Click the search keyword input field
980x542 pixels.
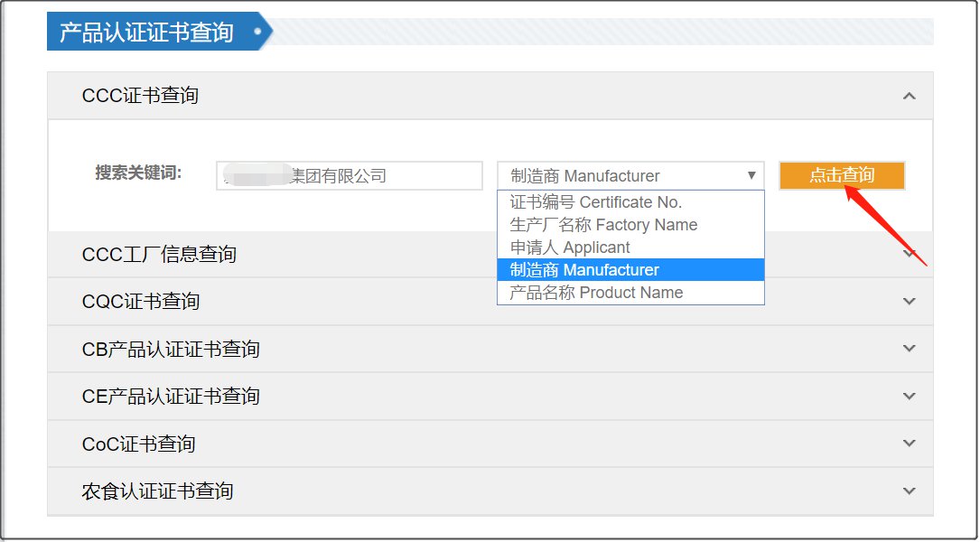click(x=350, y=176)
